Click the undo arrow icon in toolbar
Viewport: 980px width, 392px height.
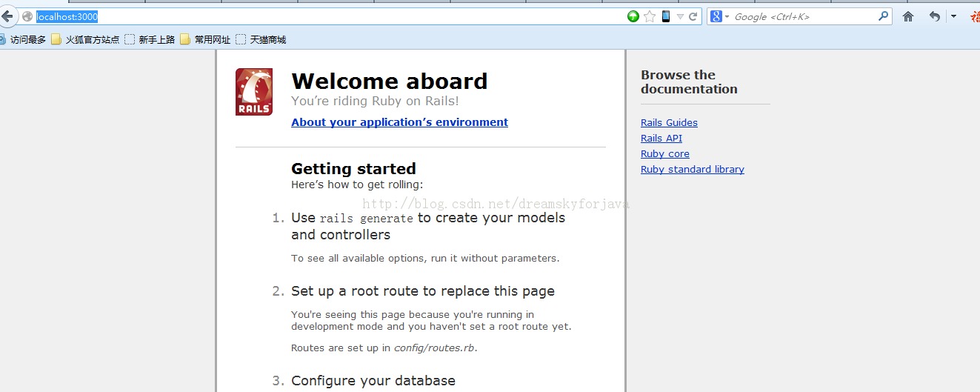[x=935, y=16]
